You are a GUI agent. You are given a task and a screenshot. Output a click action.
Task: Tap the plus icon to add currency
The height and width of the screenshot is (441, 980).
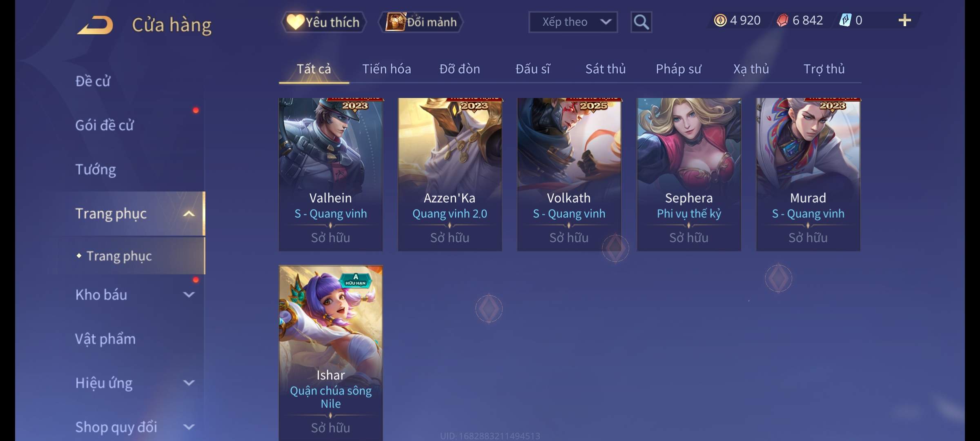point(904,20)
